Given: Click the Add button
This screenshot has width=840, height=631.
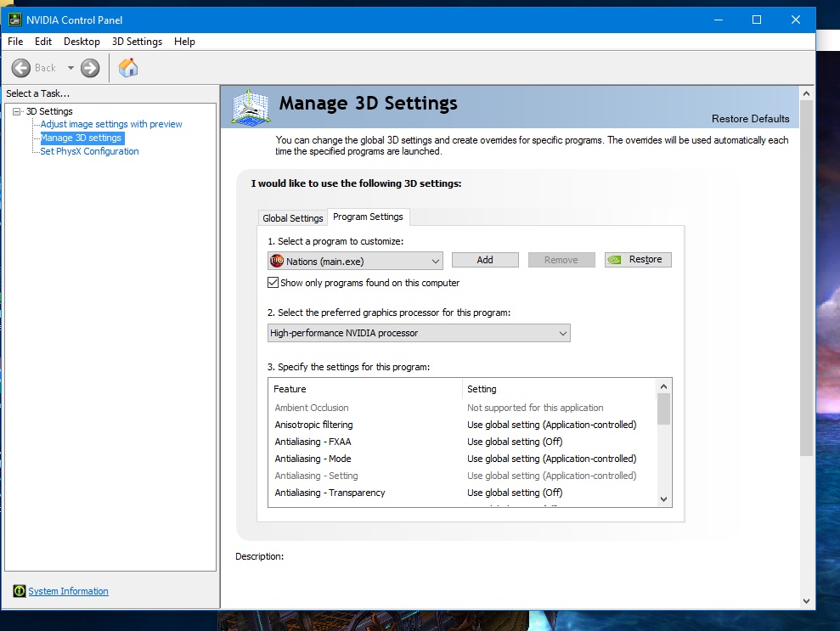Looking at the screenshot, I should [x=485, y=260].
